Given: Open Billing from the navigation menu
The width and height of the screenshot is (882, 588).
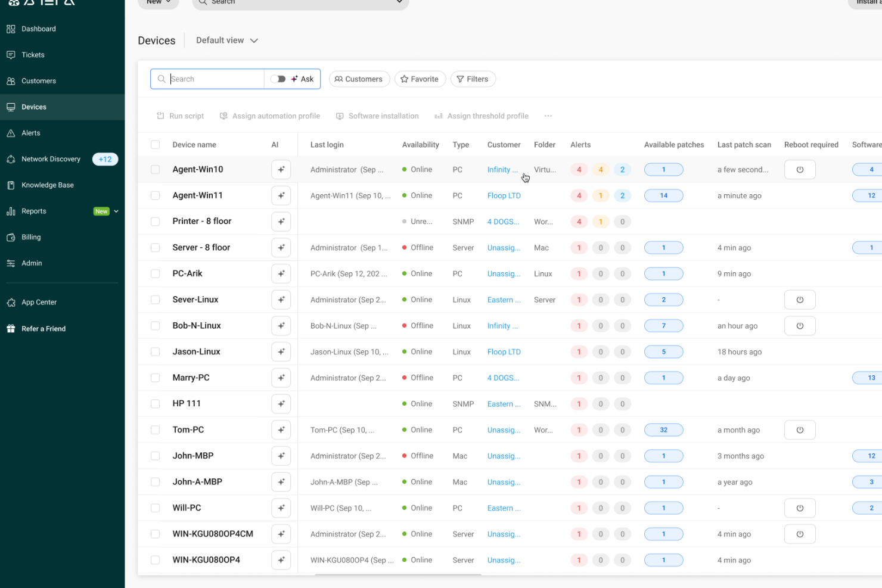Looking at the screenshot, I should point(31,237).
